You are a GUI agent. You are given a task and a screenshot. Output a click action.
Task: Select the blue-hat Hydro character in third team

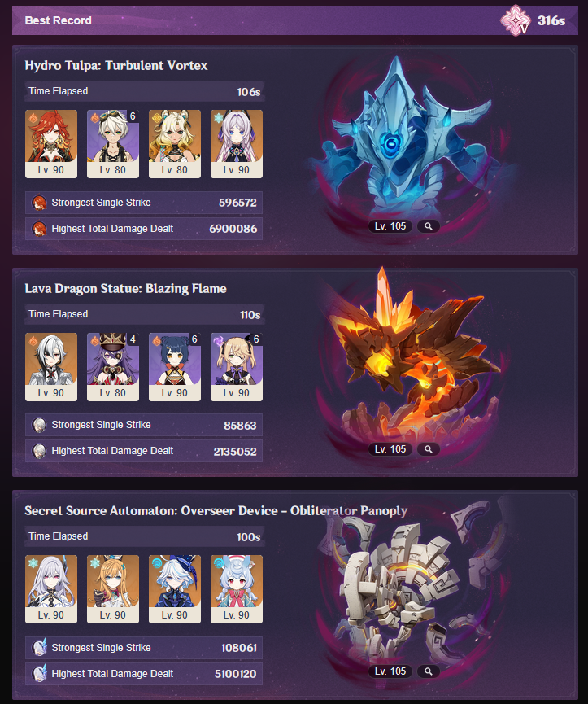pyautogui.click(x=175, y=589)
